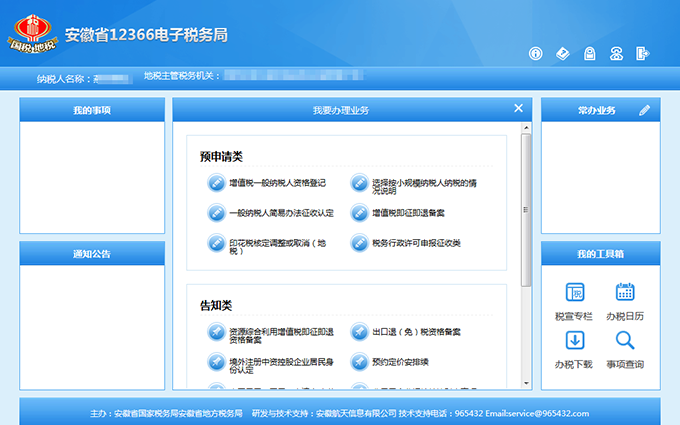This screenshot has width=680, height=425.
Task: Open the help book icon in header
Action: click(563, 53)
